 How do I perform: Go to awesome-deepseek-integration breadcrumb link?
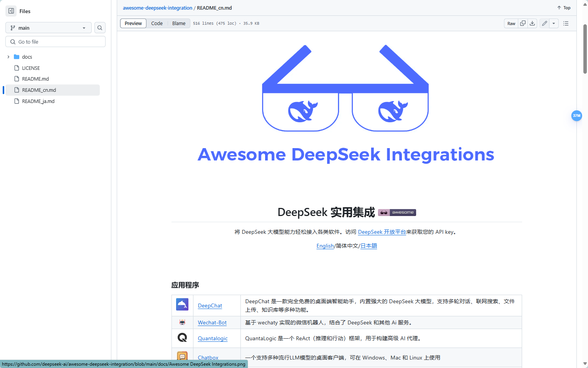[x=157, y=8]
